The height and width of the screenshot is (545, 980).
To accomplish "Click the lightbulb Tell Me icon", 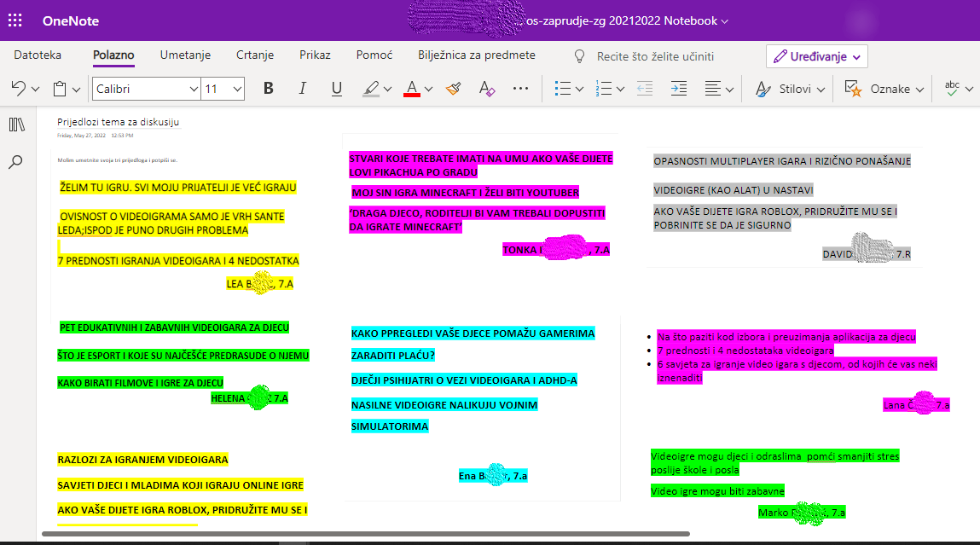I will point(579,56).
